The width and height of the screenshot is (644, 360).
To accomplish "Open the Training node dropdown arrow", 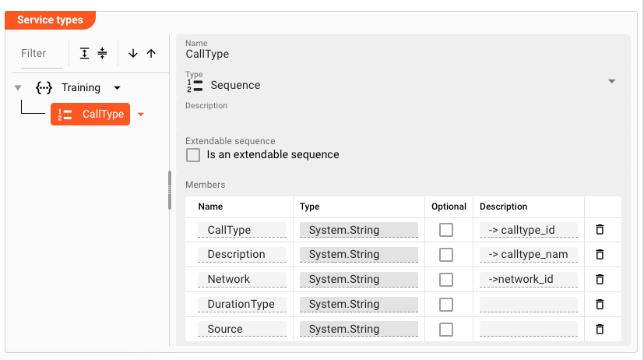I will point(118,88).
